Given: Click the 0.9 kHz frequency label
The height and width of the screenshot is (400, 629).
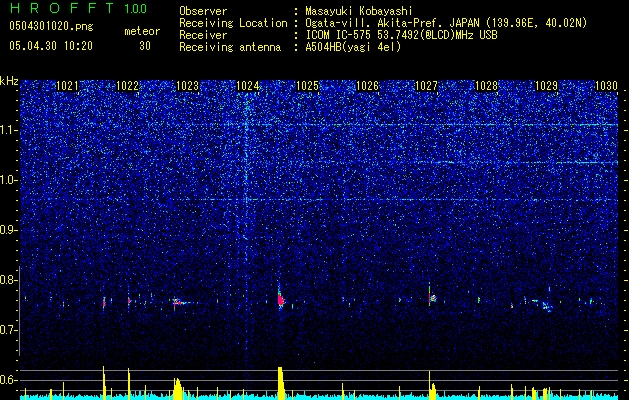Looking at the screenshot, I should [8, 230].
